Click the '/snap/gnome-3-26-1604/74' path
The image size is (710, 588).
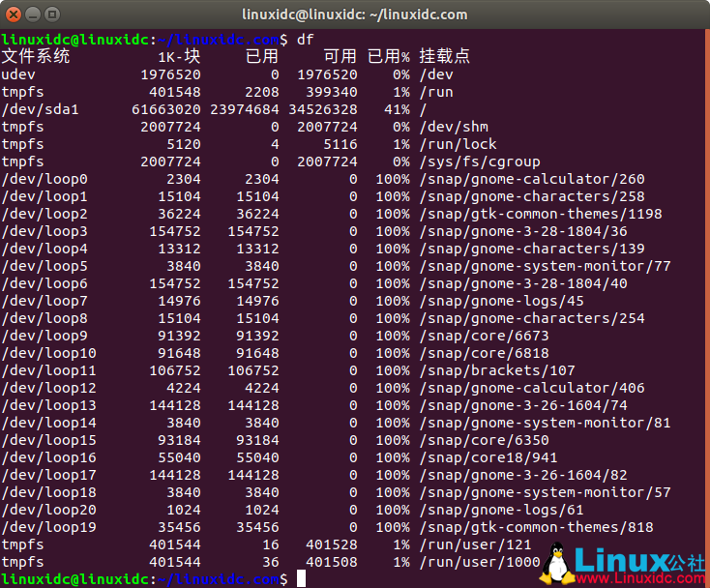(523, 405)
